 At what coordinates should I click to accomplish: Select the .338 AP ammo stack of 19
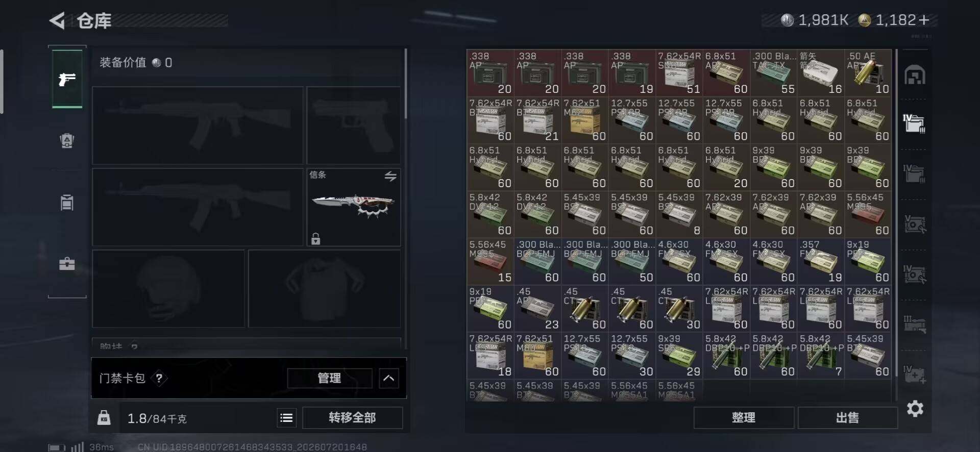pyautogui.click(x=632, y=73)
